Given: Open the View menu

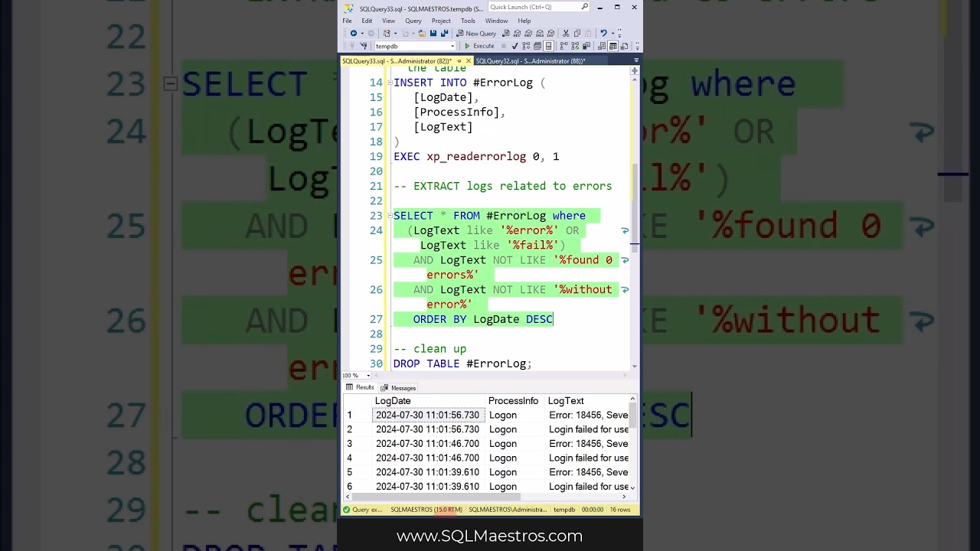Looking at the screenshot, I should pos(389,21).
